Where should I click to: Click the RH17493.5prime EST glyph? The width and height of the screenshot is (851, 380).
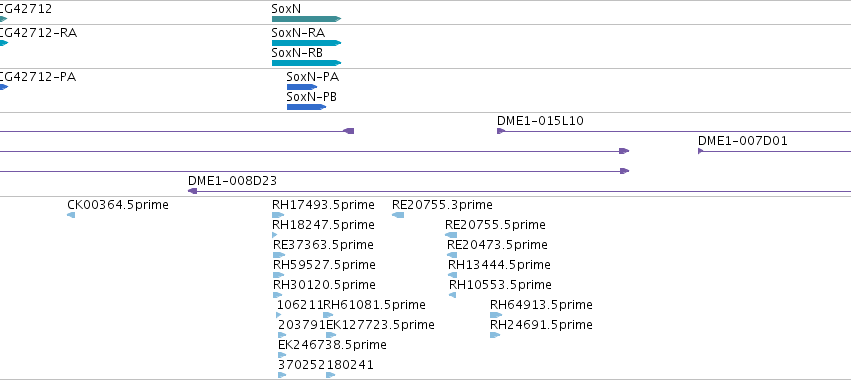click(x=278, y=215)
